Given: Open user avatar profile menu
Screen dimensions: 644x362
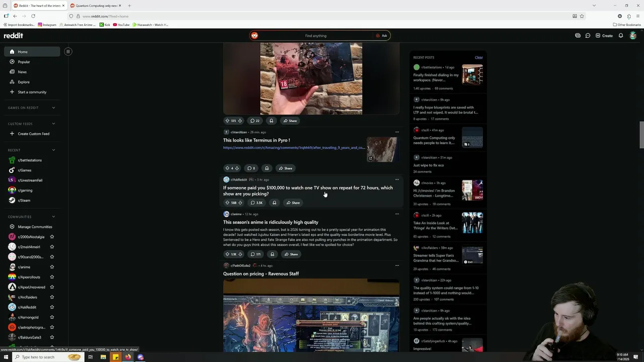Looking at the screenshot, I should tap(633, 36).
